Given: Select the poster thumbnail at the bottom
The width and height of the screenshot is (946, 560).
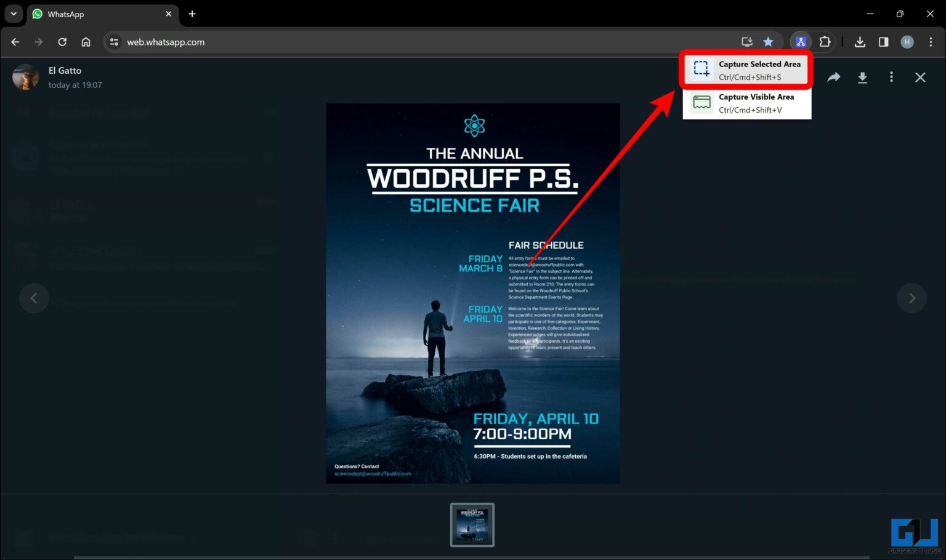Looking at the screenshot, I should click(472, 524).
